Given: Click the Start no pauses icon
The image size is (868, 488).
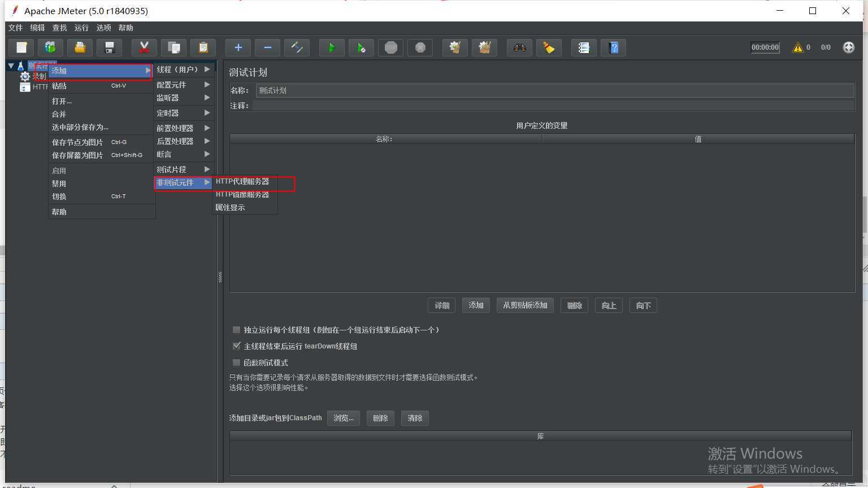Looking at the screenshot, I should click(361, 48).
